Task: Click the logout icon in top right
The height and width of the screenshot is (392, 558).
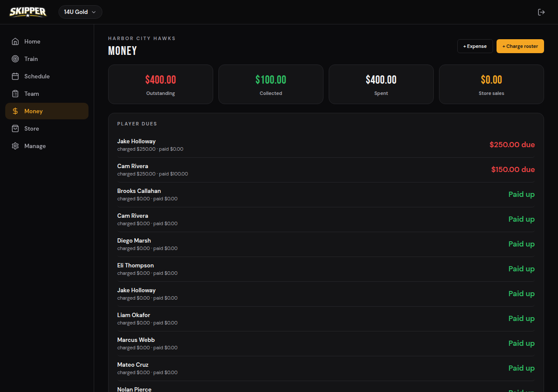Action: click(x=541, y=12)
